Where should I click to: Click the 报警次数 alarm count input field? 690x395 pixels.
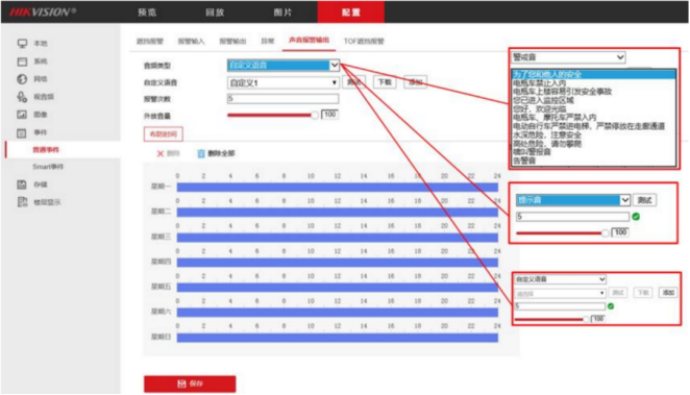tap(283, 99)
